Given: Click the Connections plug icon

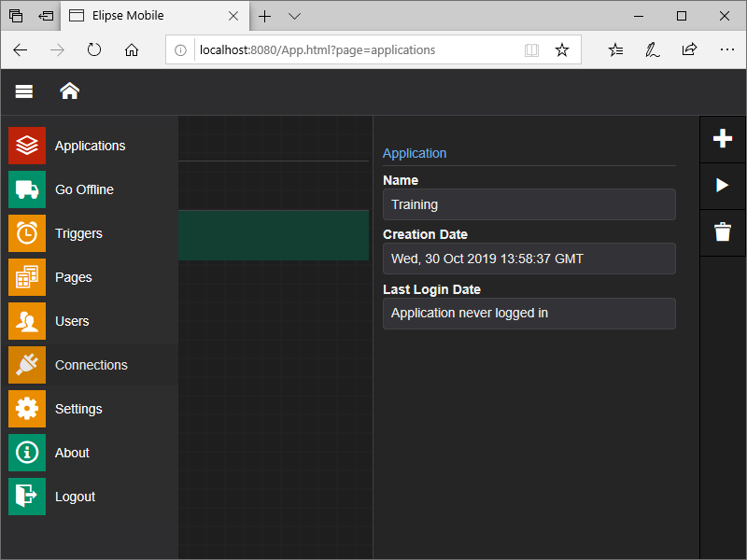Looking at the screenshot, I should tap(27, 365).
